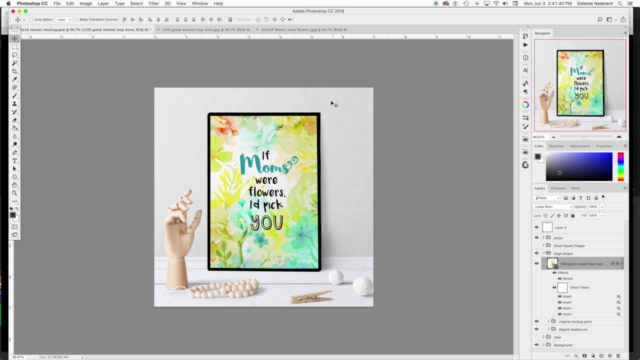Collapse the large plaque group

[x=544, y=253]
